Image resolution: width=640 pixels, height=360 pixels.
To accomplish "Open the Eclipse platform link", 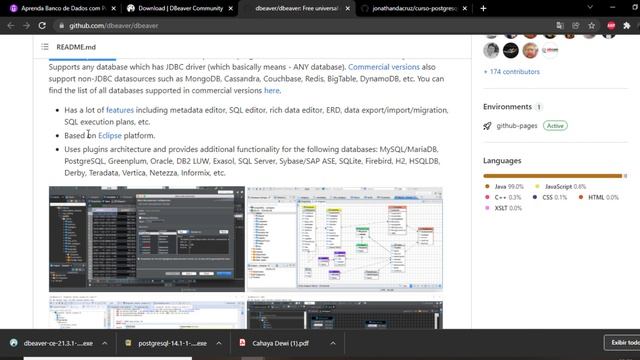I will pos(110,136).
